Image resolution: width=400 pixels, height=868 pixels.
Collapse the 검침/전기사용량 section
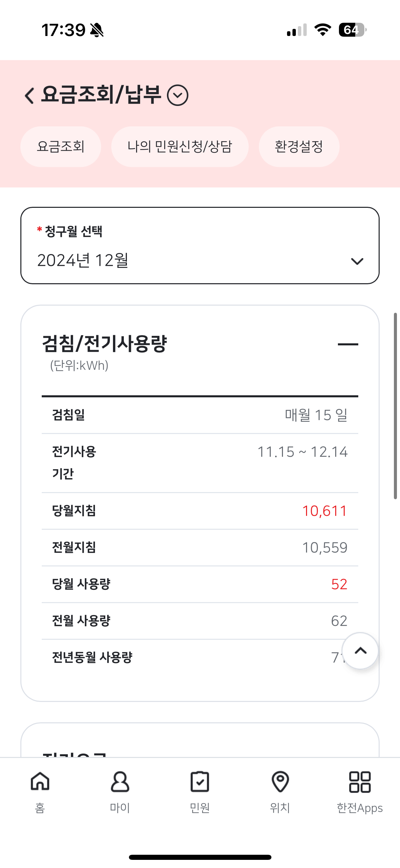click(348, 344)
